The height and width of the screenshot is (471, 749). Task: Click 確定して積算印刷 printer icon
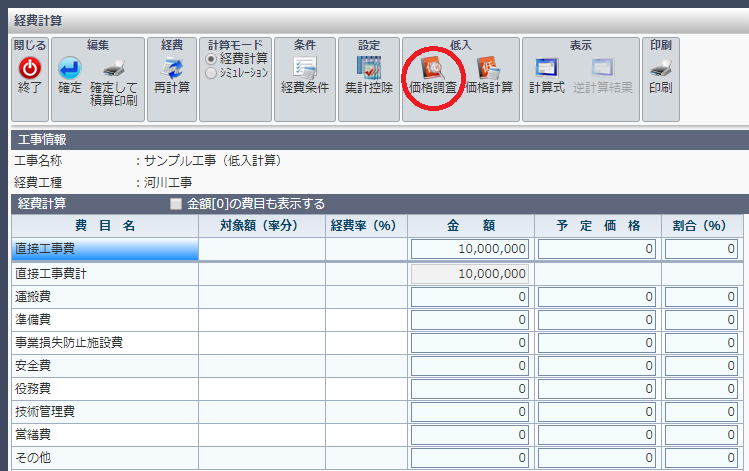(x=114, y=69)
